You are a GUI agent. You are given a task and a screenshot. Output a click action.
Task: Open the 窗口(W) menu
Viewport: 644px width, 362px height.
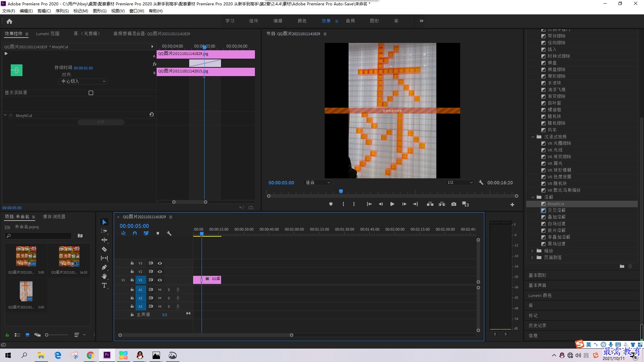click(137, 11)
